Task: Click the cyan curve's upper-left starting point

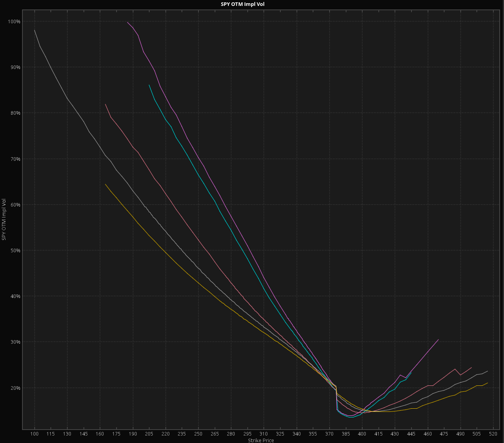Action: point(149,85)
